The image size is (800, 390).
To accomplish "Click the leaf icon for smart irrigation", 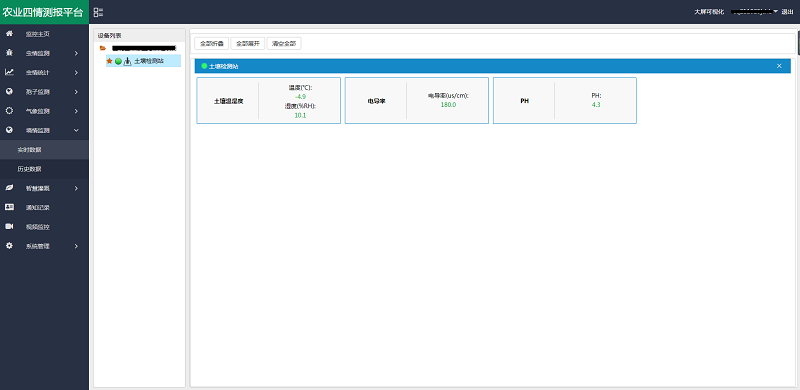I will click(9, 188).
